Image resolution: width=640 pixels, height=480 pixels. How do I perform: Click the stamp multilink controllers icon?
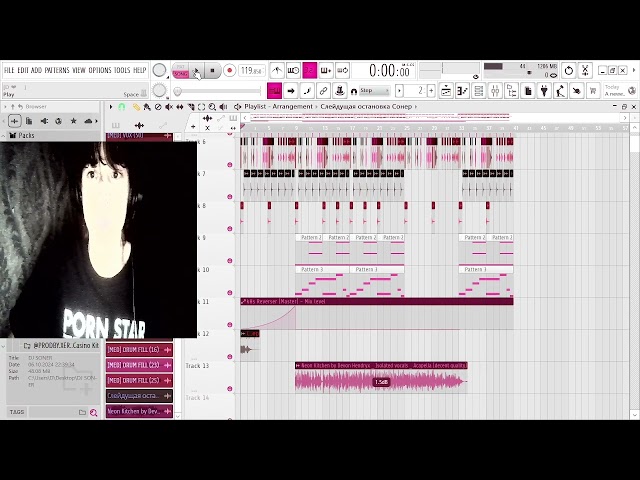point(340,91)
